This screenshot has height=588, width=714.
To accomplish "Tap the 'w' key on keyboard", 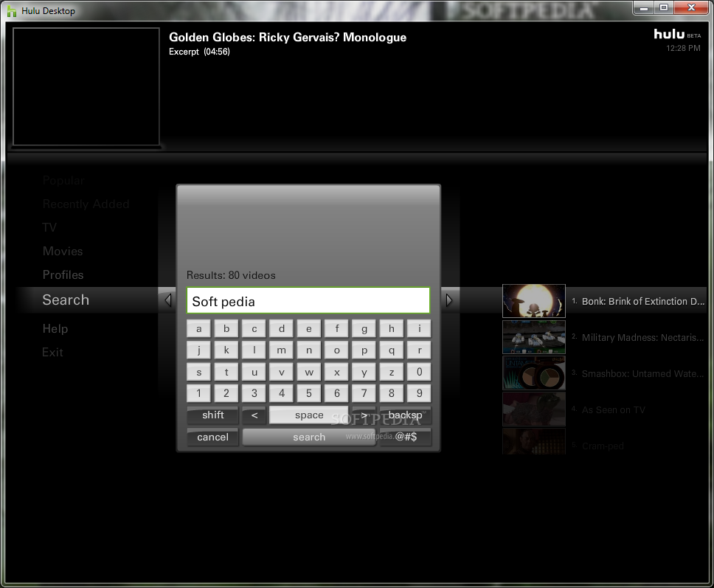I will pos(309,372).
